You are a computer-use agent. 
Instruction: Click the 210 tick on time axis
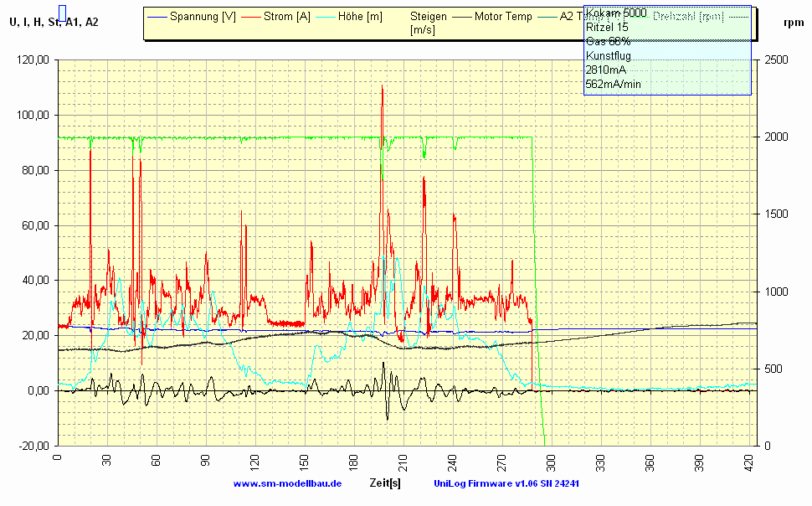(x=403, y=463)
